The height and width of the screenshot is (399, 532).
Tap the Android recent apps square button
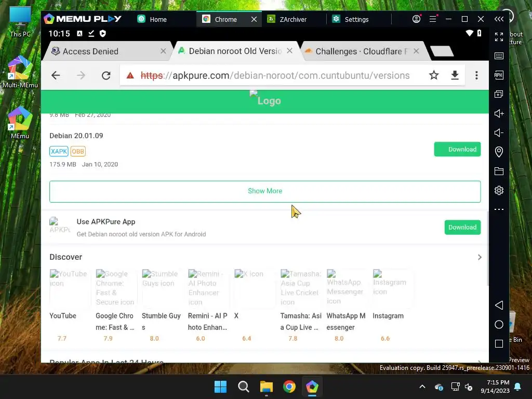pos(499,344)
